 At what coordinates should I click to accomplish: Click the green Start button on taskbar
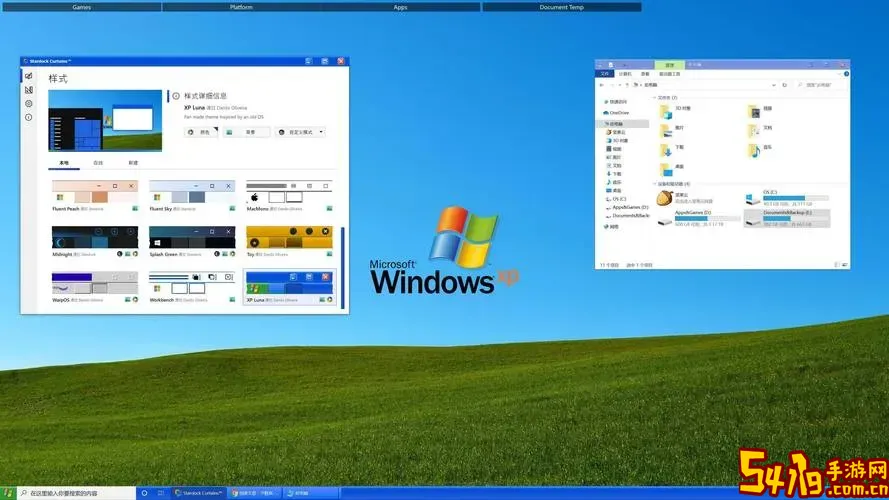tap(8, 493)
